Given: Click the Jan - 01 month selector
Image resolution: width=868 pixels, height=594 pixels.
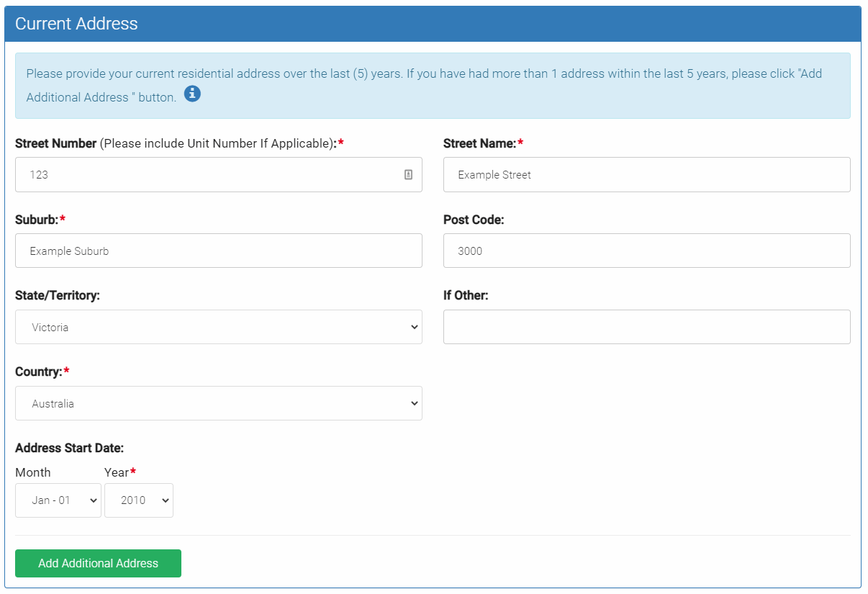Looking at the screenshot, I should coord(58,500).
